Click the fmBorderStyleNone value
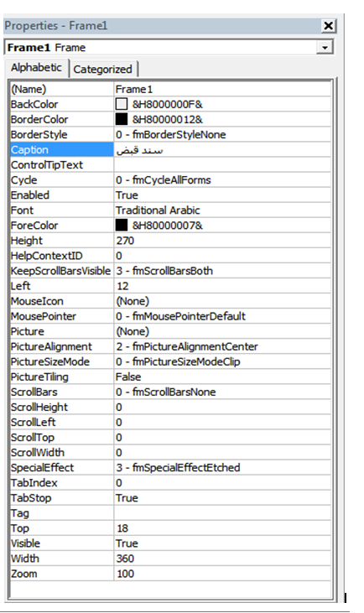 pyautogui.click(x=170, y=134)
